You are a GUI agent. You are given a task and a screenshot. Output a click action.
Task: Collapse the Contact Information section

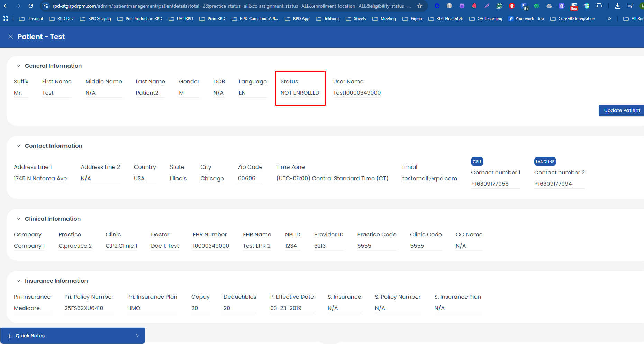pyautogui.click(x=19, y=146)
